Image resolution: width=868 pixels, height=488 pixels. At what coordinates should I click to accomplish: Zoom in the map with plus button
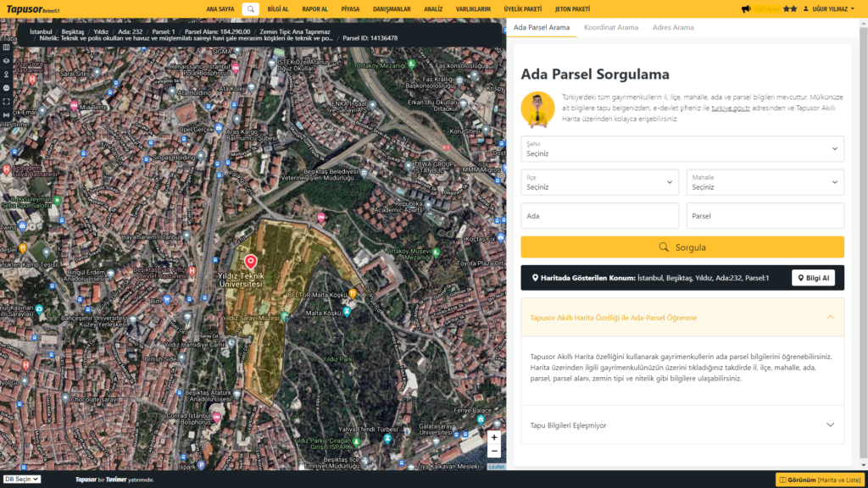coord(494,438)
